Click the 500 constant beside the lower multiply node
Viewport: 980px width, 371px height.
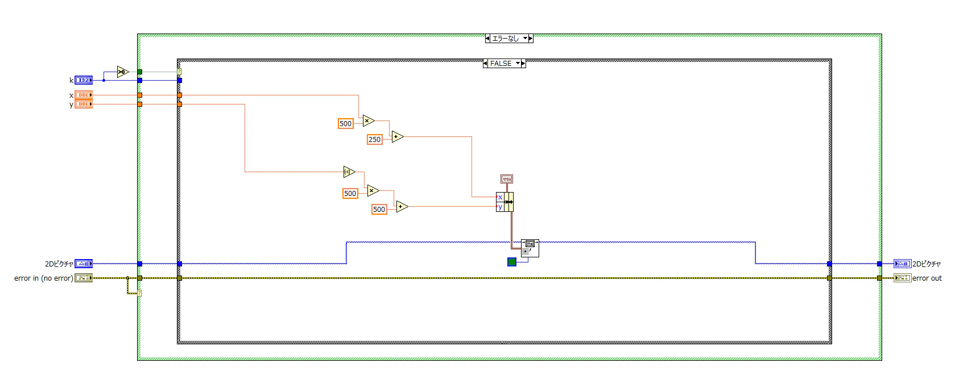point(350,193)
